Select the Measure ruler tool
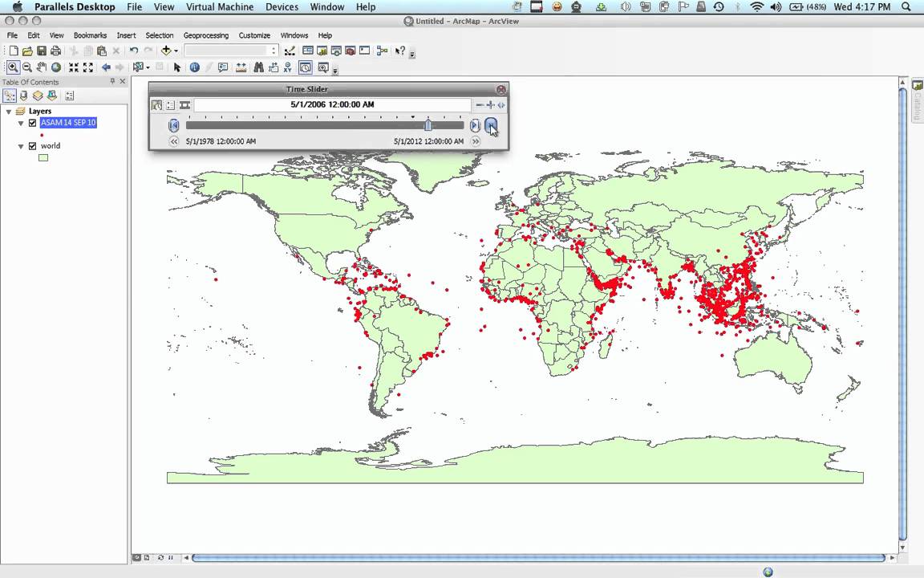The height and width of the screenshot is (578, 924). pyautogui.click(x=241, y=67)
